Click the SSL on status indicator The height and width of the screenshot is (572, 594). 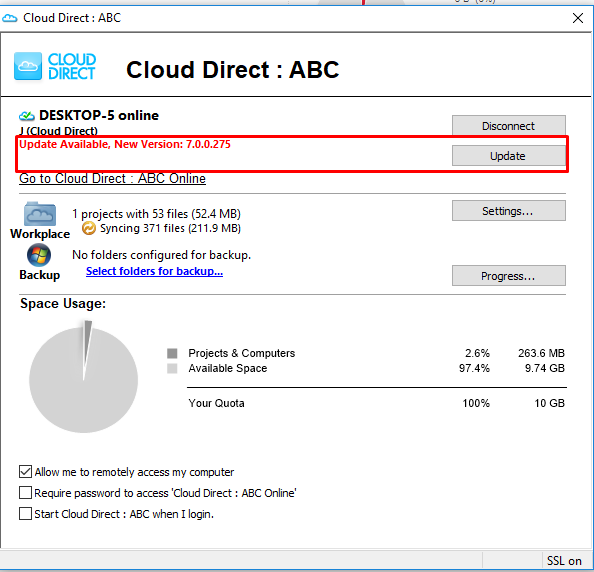coord(564,561)
